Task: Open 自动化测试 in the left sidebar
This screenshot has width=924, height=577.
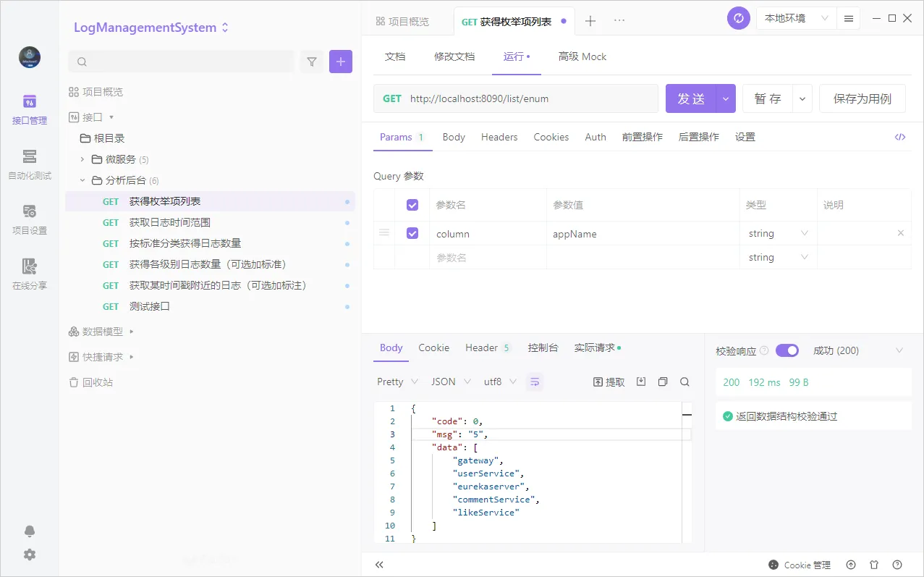Action: (30, 164)
